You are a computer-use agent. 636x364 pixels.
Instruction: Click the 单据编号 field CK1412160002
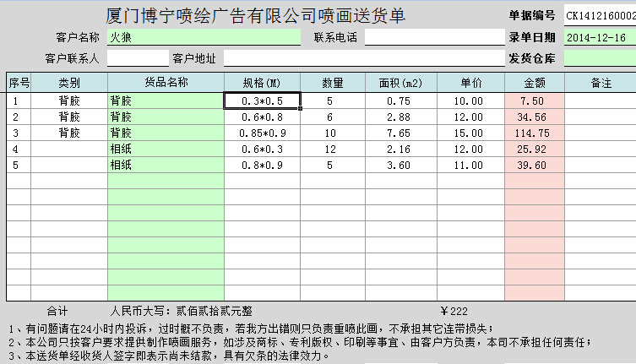tap(600, 16)
